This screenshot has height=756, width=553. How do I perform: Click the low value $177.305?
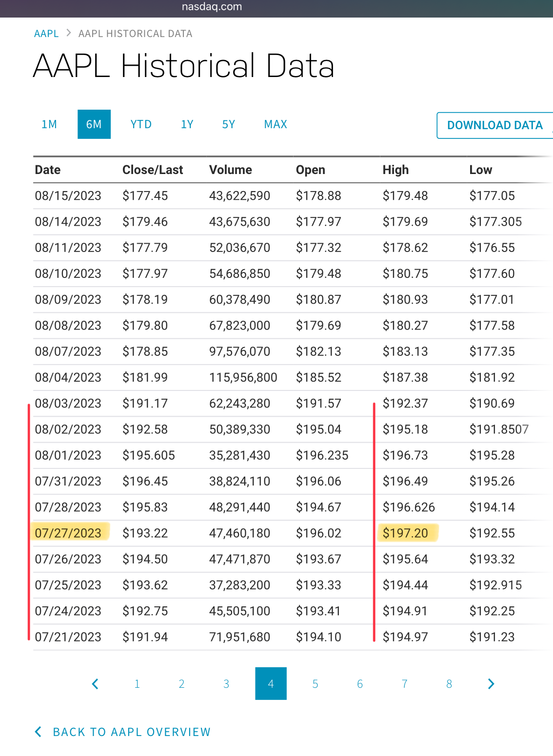click(x=496, y=222)
